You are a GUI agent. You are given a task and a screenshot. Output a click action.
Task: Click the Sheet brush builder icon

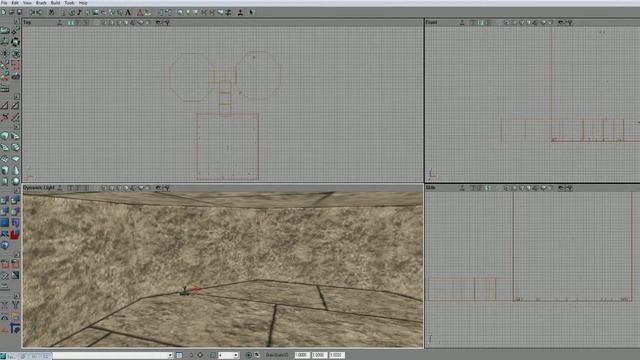tap(15, 158)
